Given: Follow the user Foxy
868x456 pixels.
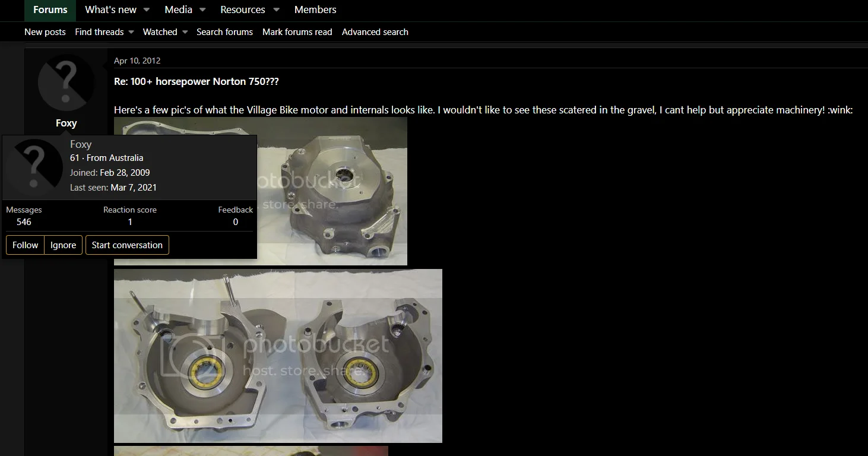Looking at the screenshot, I should tap(24, 245).
